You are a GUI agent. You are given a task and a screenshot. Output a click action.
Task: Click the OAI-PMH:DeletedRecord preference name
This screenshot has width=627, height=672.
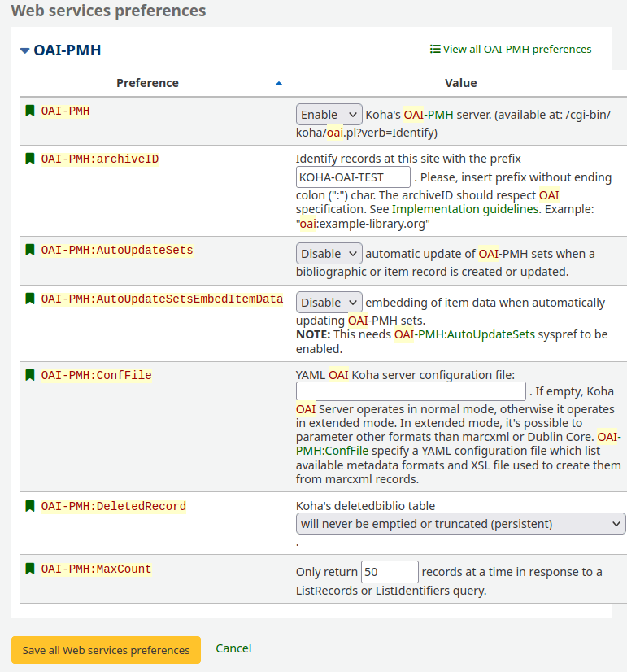(114, 506)
